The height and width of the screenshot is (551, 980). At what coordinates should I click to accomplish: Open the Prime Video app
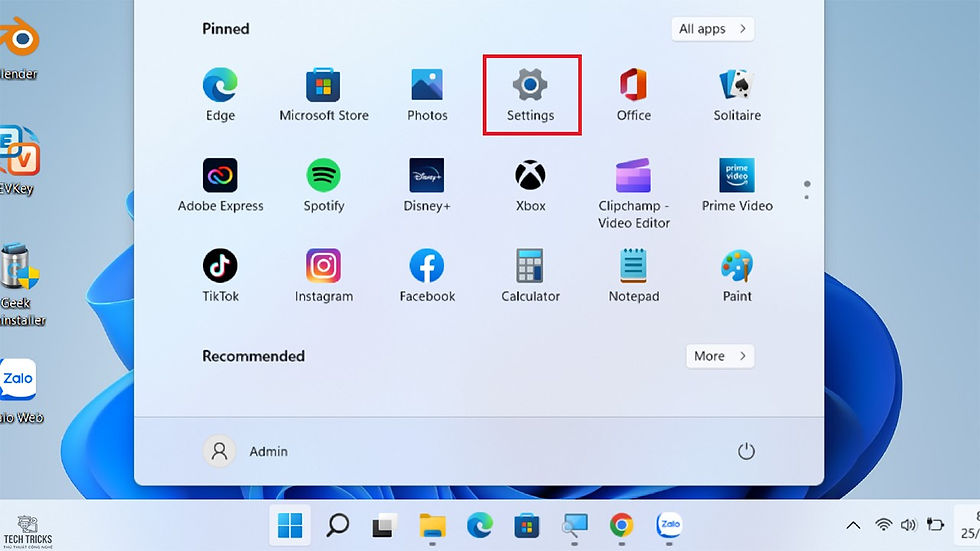click(737, 186)
